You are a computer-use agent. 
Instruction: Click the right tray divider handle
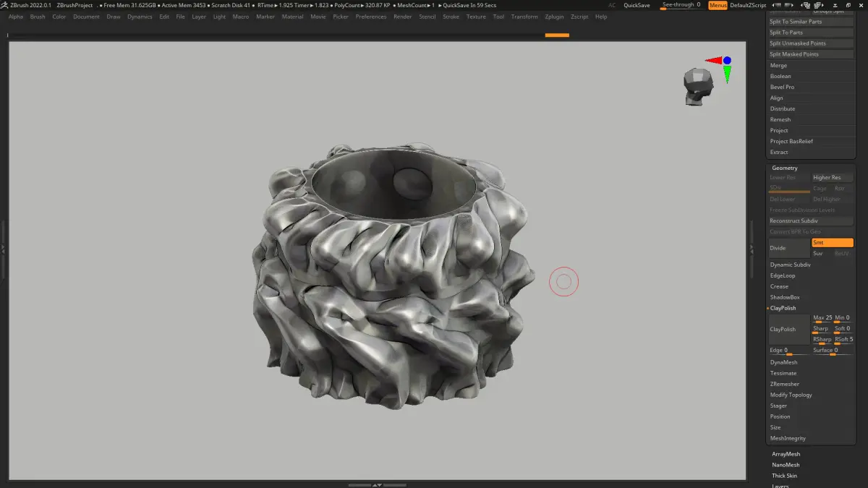pos(752,248)
